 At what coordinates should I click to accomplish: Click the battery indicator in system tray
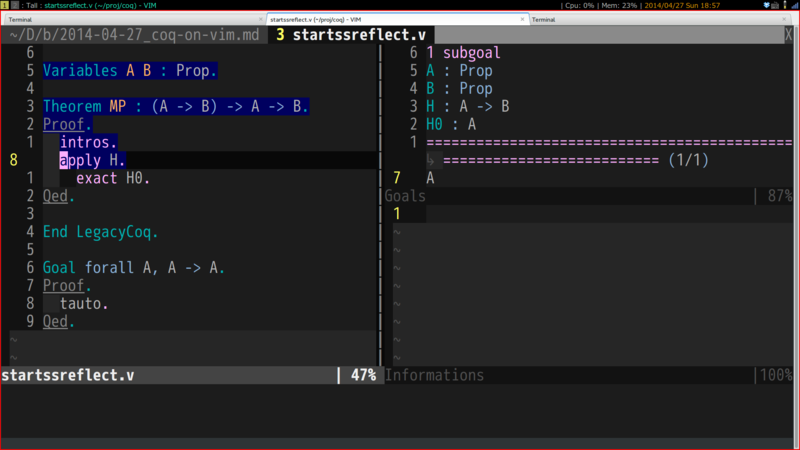(x=785, y=5)
